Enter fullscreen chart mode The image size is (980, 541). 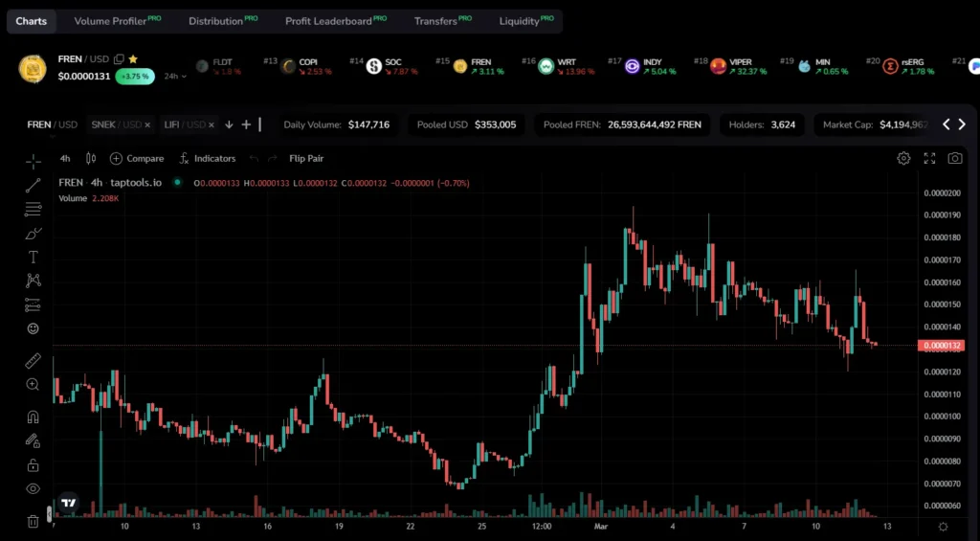coord(929,158)
